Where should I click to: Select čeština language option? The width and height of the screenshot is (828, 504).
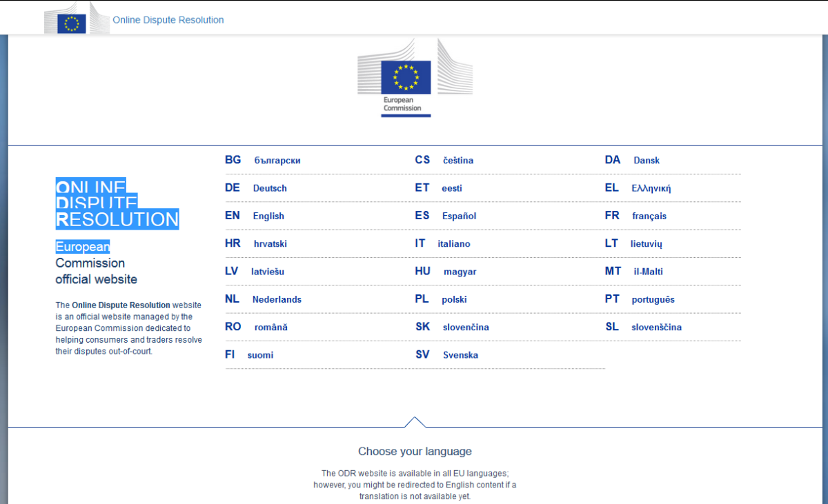pyautogui.click(x=457, y=161)
